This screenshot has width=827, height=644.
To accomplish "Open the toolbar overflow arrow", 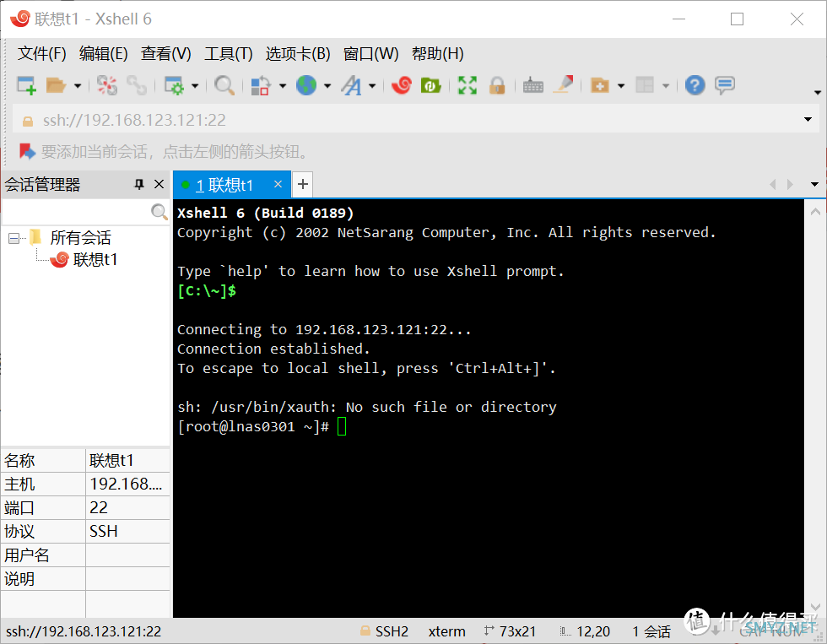I will (818, 92).
